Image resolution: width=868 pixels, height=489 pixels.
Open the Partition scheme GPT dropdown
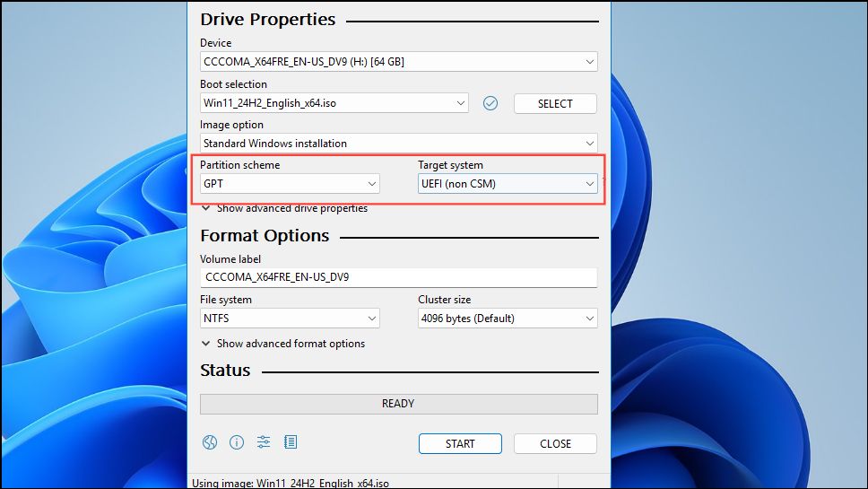click(290, 184)
